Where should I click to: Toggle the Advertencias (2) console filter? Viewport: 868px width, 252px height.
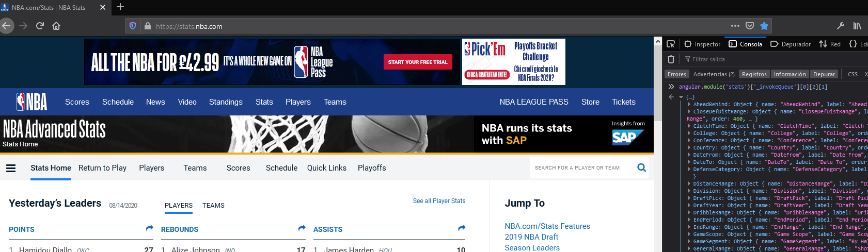pyautogui.click(x=714, y=74)
